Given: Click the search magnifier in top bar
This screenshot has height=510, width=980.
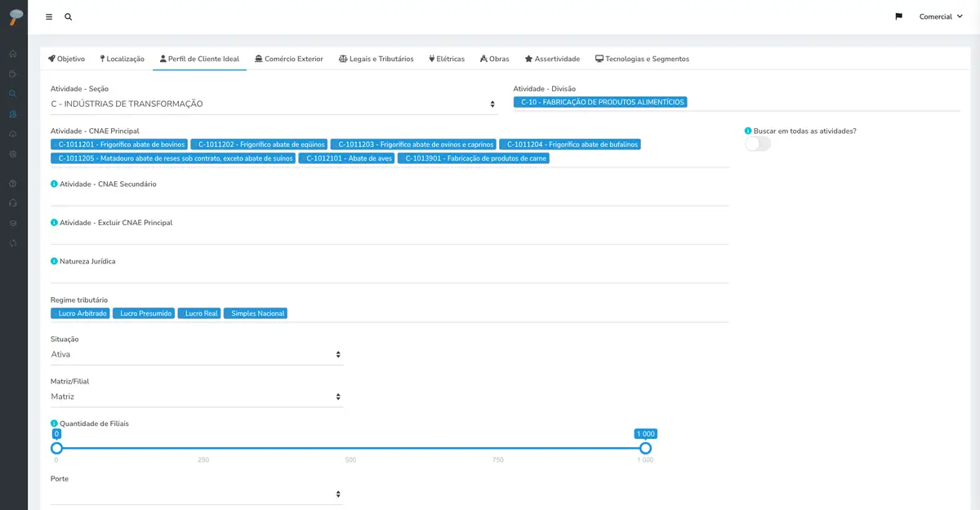Looking at the screenshot, I should pos(69,16).
